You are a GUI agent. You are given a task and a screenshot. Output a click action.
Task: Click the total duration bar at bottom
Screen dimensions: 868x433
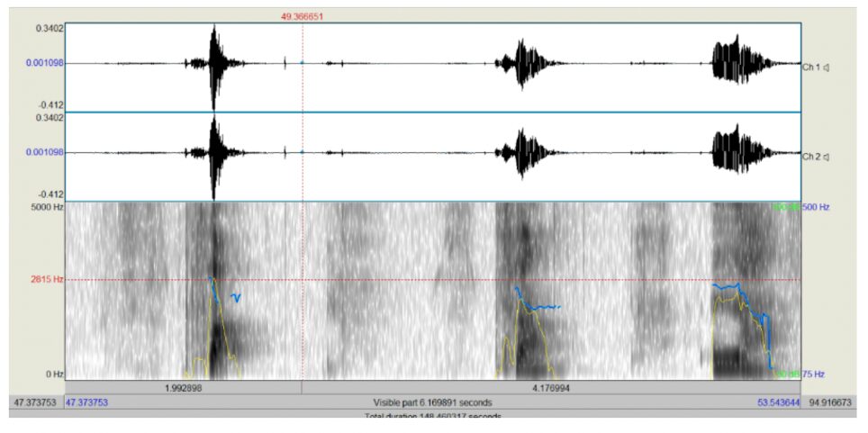pyautogui.click(x=432, y=416)
